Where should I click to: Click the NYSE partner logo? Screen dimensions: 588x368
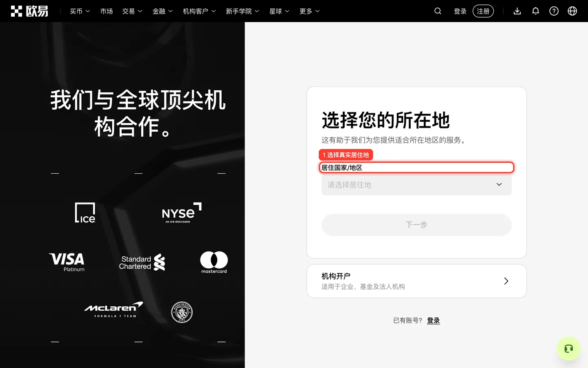tap(182, 213)
